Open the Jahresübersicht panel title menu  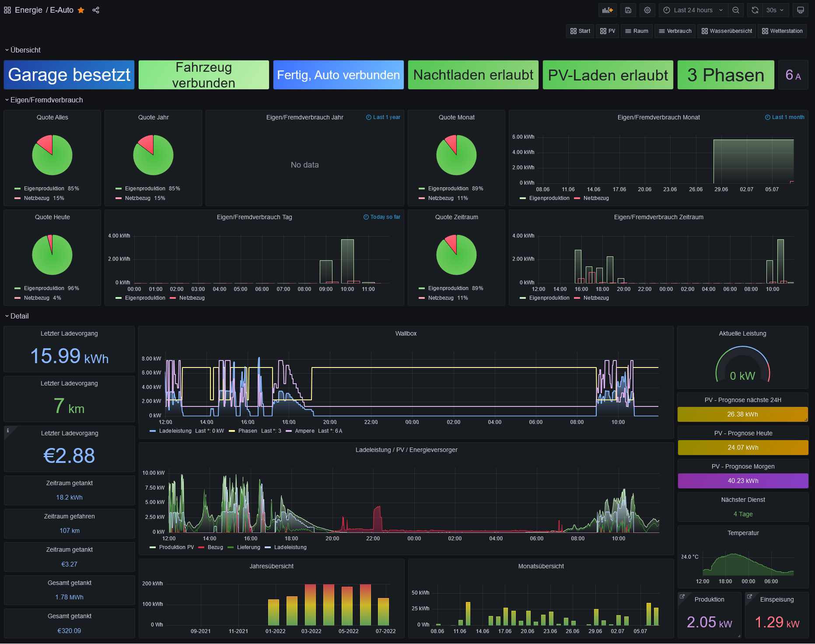coord(271,566)
